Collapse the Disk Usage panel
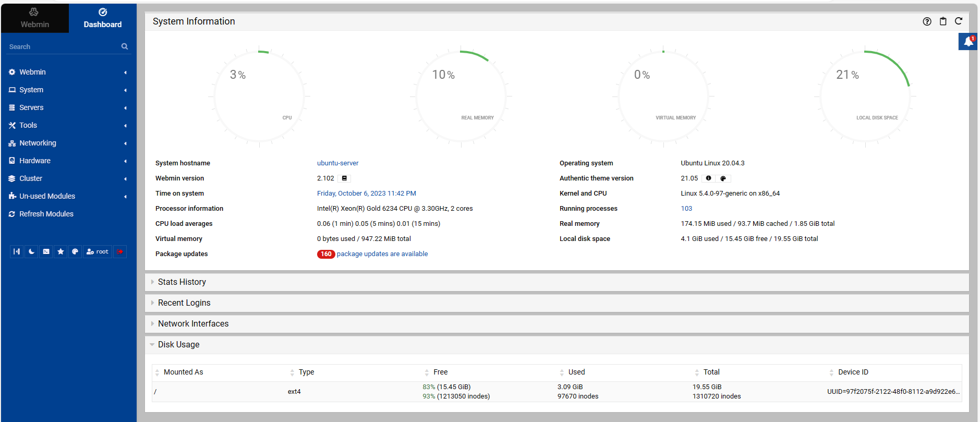Screen dimensions: 980x422 point(178,344)
